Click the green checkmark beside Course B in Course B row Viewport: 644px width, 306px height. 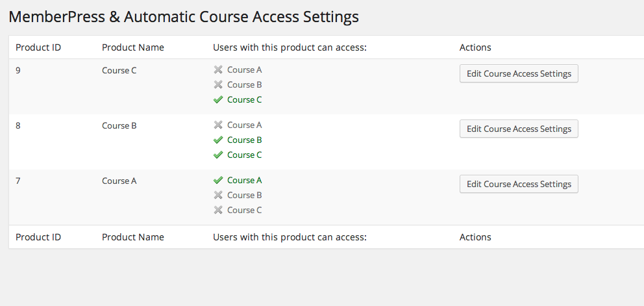point(218,140)
